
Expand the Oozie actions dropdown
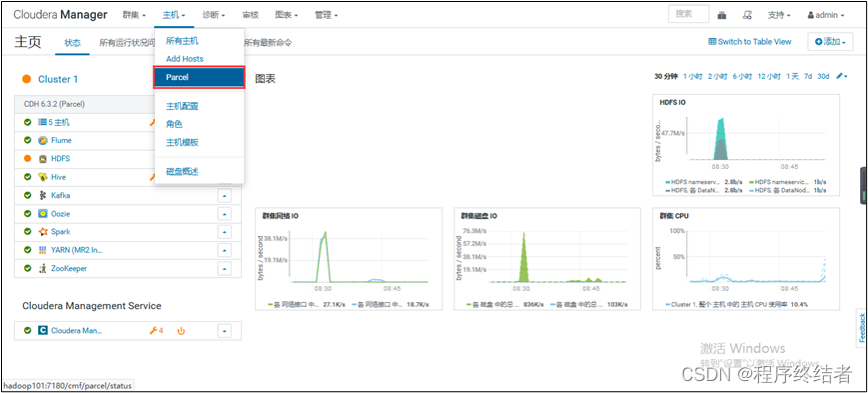tap(224, 214)
